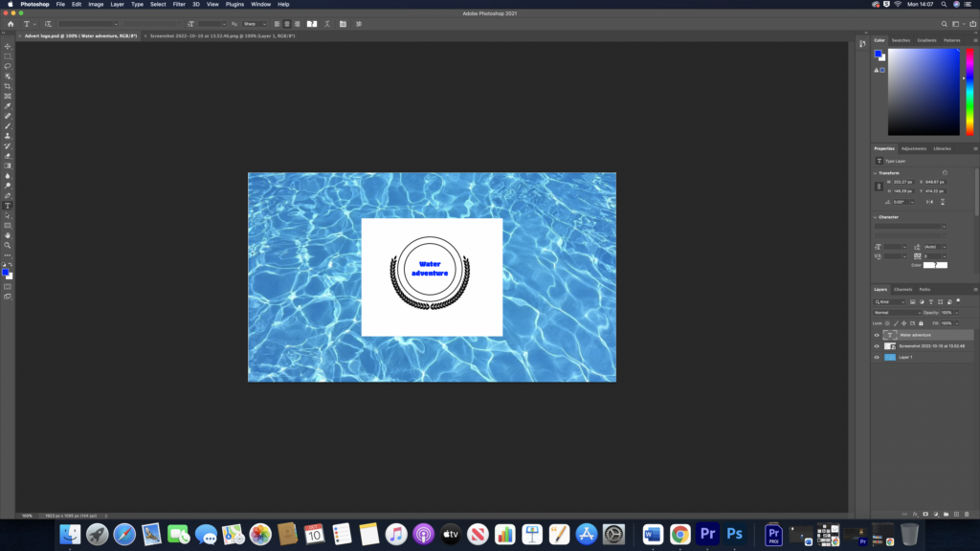Viewport: 980px width, 551px height.
Task: Hide the Water adventure layer
Action: [x=876, y=335]
